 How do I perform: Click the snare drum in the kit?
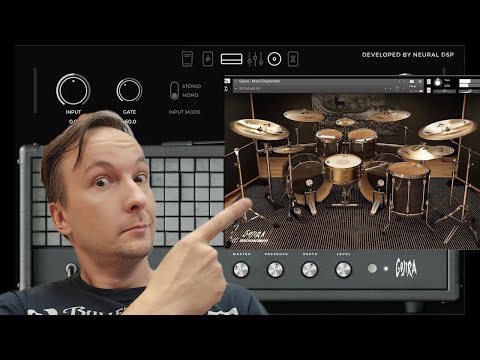[343, 168]
